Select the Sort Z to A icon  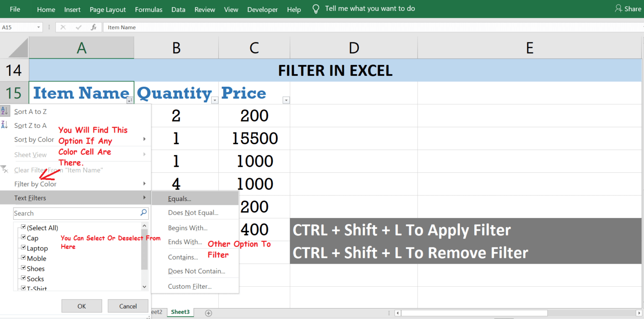click(x=5, y=124)
